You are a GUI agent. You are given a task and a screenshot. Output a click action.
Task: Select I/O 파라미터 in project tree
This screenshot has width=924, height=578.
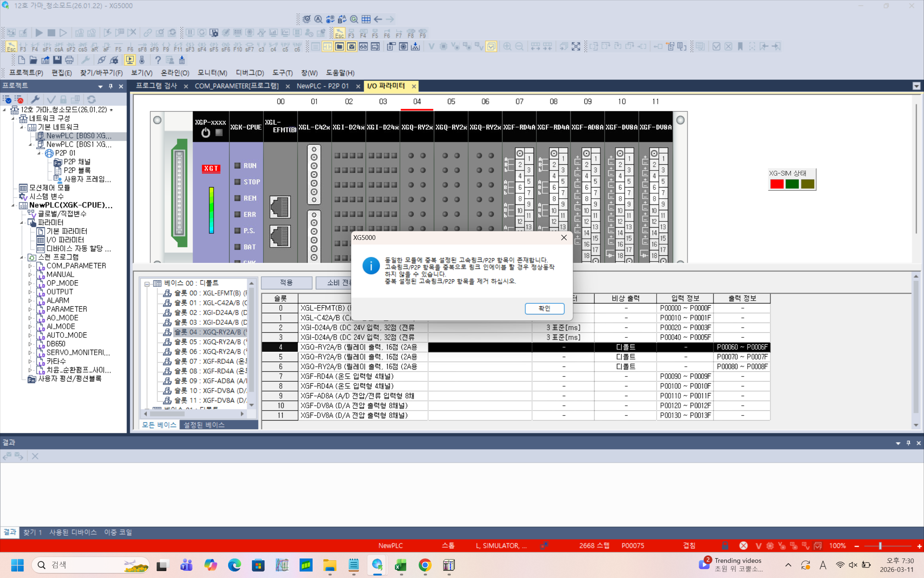[65, 240]
